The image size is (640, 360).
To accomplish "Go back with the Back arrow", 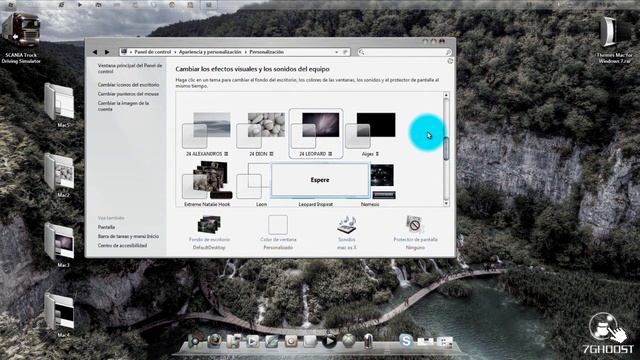I will point(95,52).
